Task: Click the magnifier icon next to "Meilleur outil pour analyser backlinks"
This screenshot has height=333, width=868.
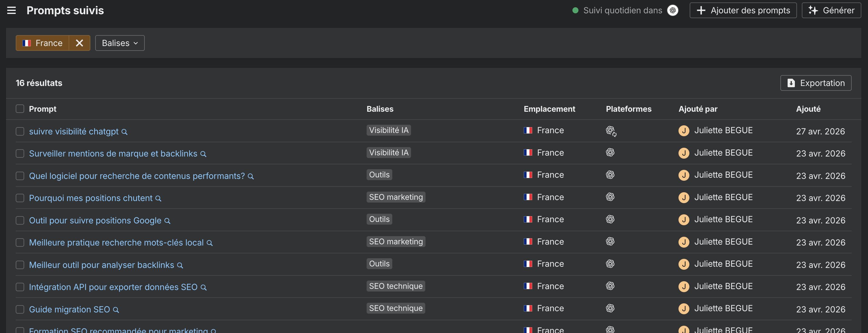Action: [x=180, y=265]
